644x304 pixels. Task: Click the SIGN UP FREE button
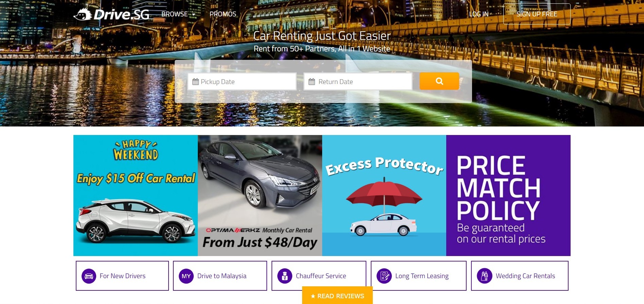click(x=537, y=14)
